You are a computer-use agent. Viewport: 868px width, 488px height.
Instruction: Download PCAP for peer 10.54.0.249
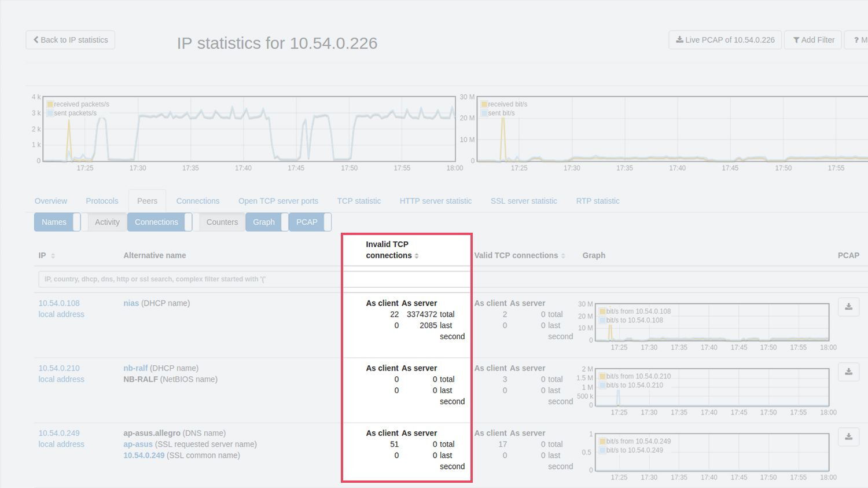click(x=848, y=436)
